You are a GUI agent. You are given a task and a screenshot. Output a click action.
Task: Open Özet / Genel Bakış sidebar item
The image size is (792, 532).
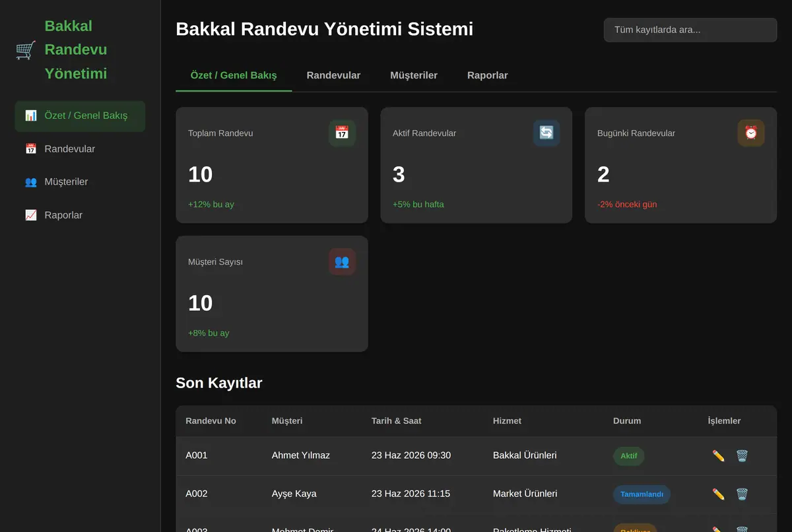coord(80,116)
